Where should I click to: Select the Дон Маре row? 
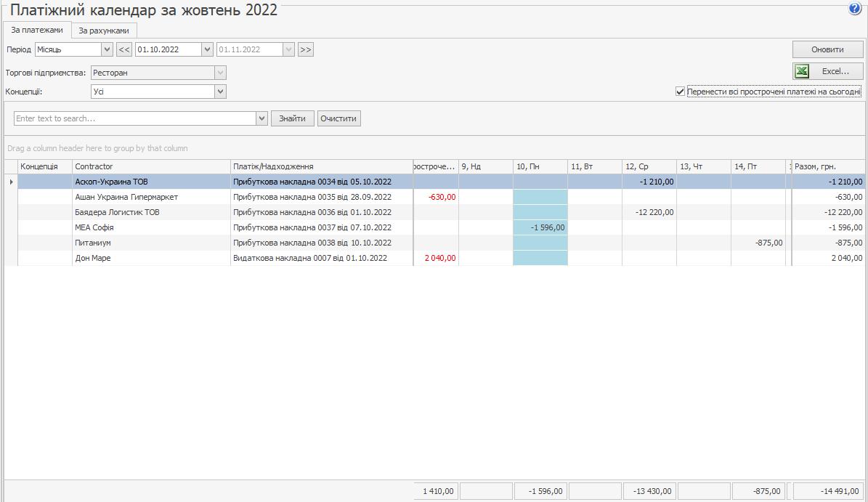[151, 258]
